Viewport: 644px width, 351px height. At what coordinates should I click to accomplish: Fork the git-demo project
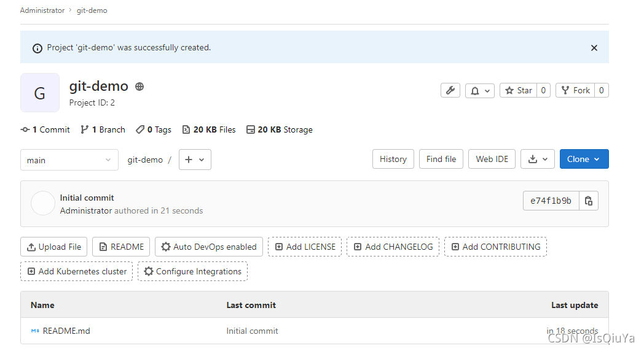tap(575, 90)
